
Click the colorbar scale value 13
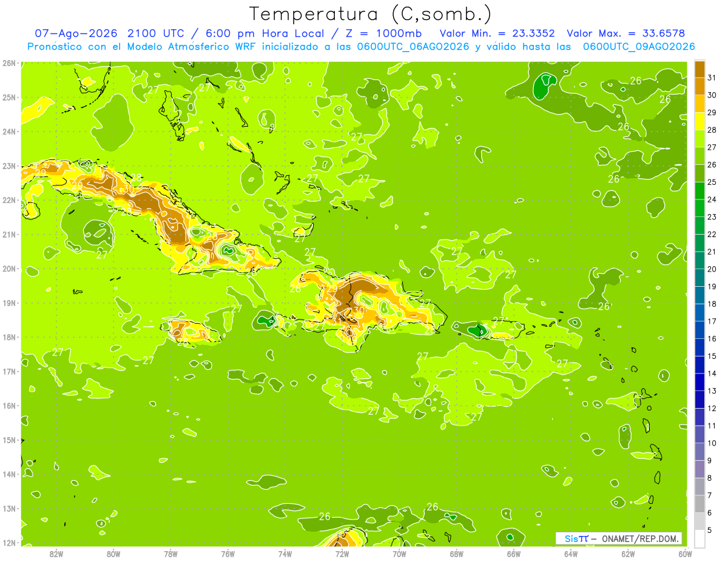pyautogui.click(x=712, y=391)
